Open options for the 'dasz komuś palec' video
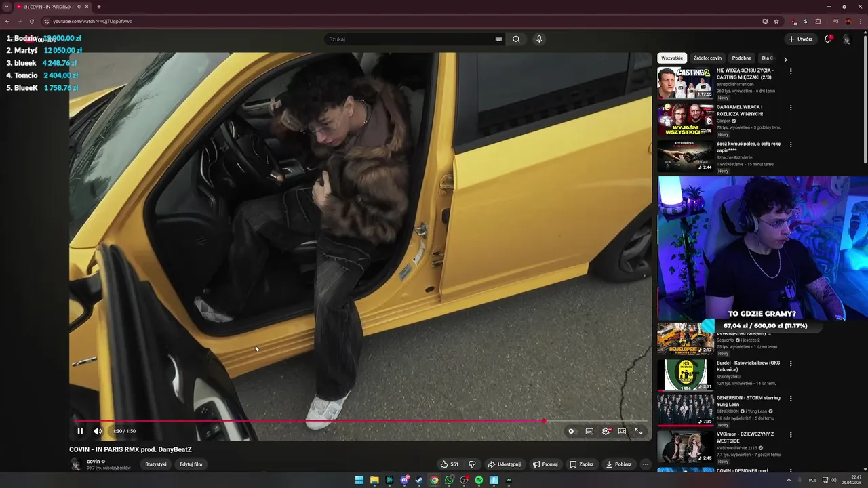 (x=791, y=144)
